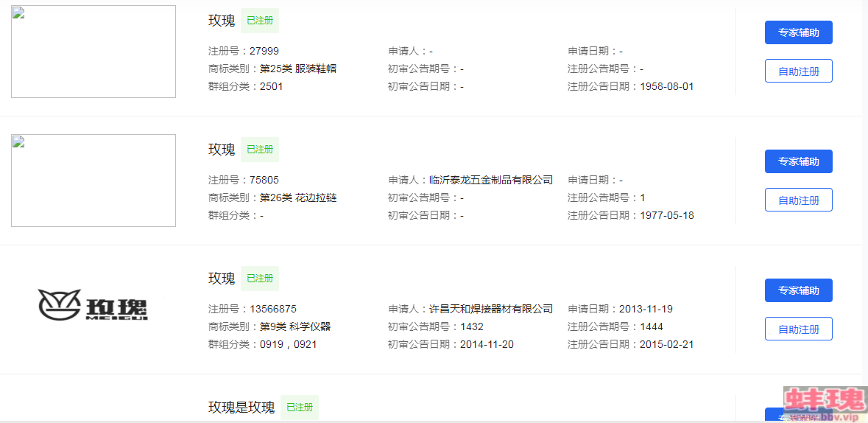Open the 玫瑰 title of the 花边拉链 entry
Viewport: 868px width, 423px height.
(222, 150)
